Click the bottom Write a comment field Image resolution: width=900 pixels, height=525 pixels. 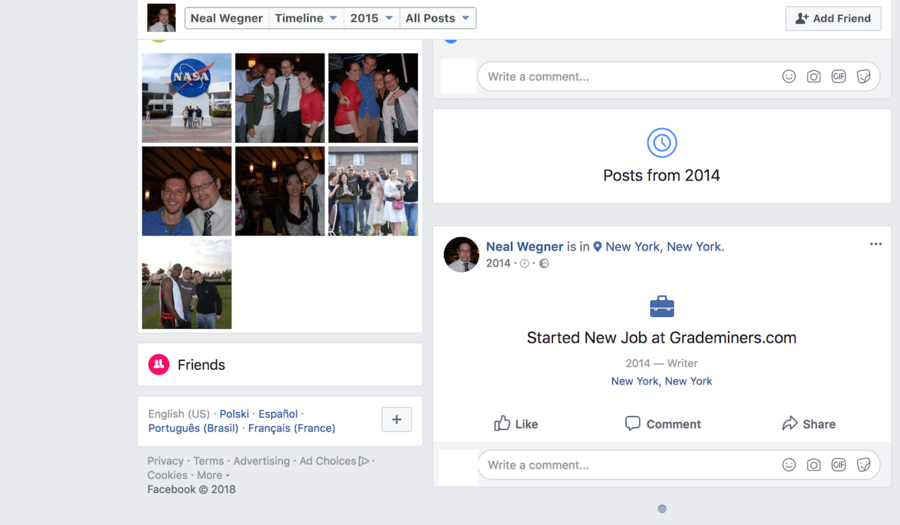tap(679, 465)
